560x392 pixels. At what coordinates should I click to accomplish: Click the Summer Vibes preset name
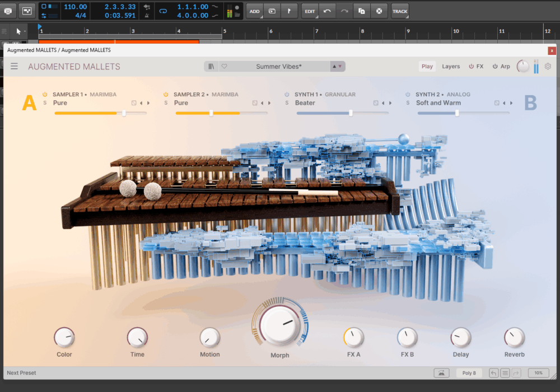click(279, 67)
